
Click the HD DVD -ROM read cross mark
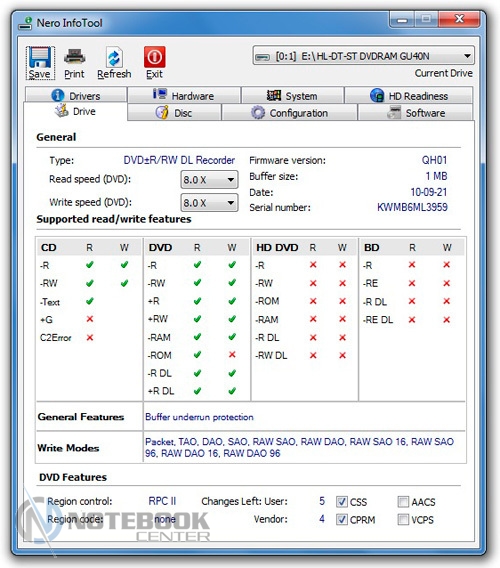313,301
